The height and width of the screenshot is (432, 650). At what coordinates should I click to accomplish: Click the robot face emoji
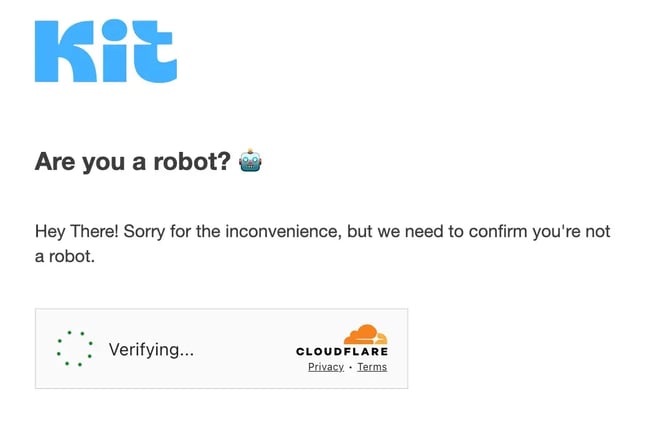(x=250, y=161)
